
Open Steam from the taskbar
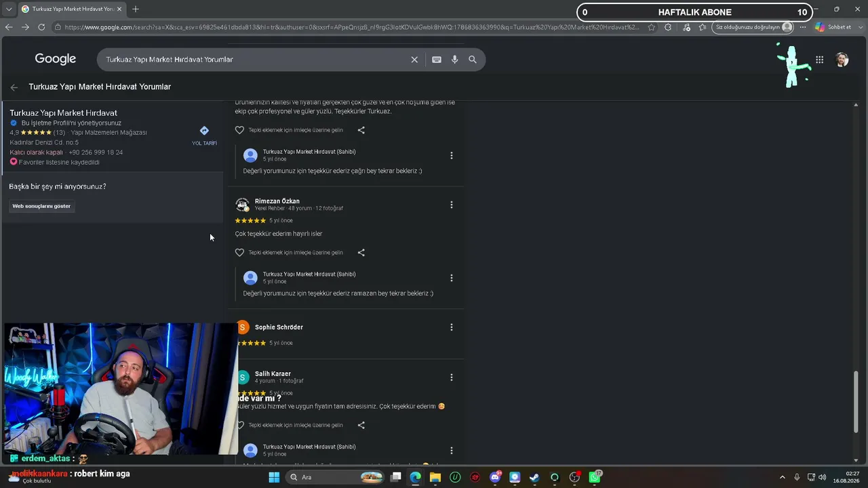(x=534, y=477)
